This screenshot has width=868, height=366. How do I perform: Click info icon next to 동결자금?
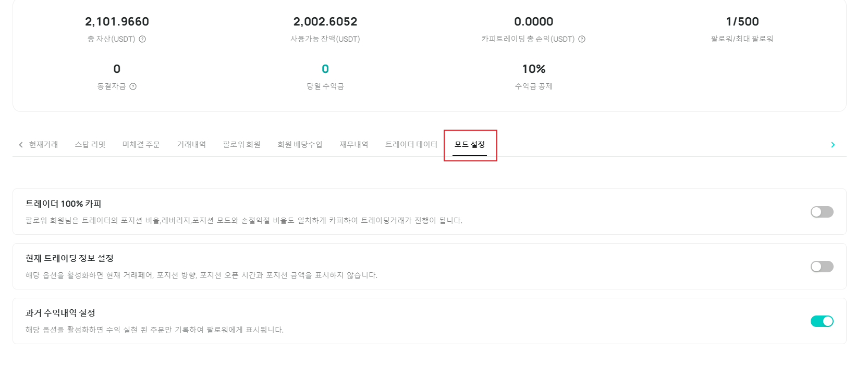[x=133, y=86]
